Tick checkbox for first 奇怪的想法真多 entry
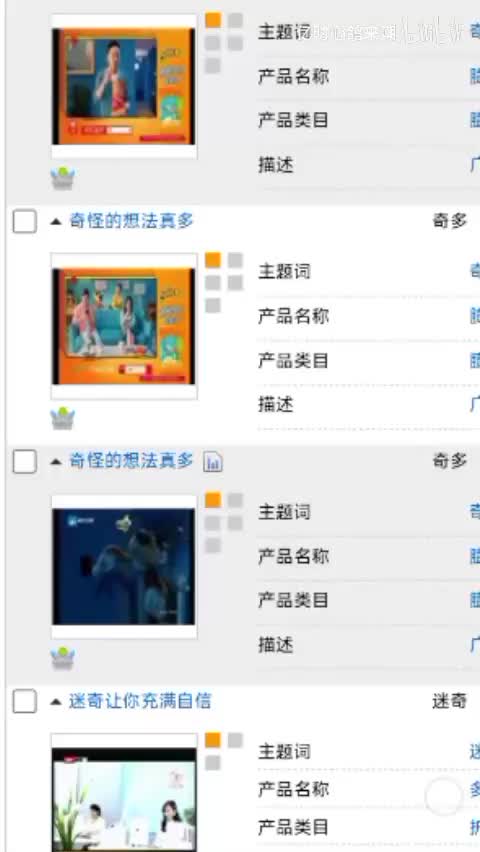 tap(24, 222)
